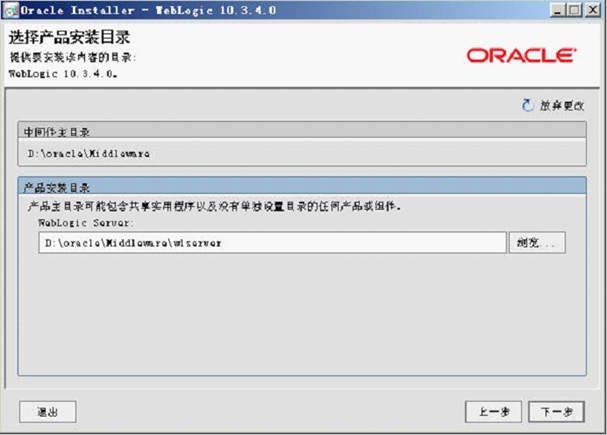Click the 中间件主目录 section header
The width and height of the screenshot is (607, 435).
click(302, 130)
